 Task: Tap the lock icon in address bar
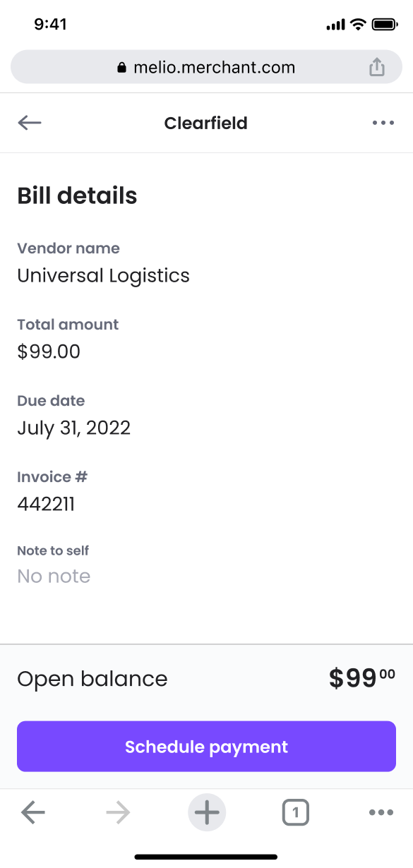121,68
